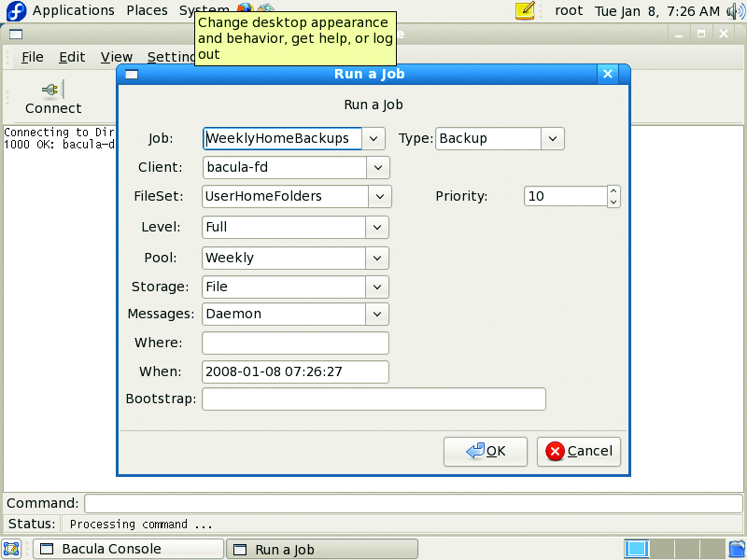
Task: Expand the Storage File dropdown
Action: (x=377, y=287)
